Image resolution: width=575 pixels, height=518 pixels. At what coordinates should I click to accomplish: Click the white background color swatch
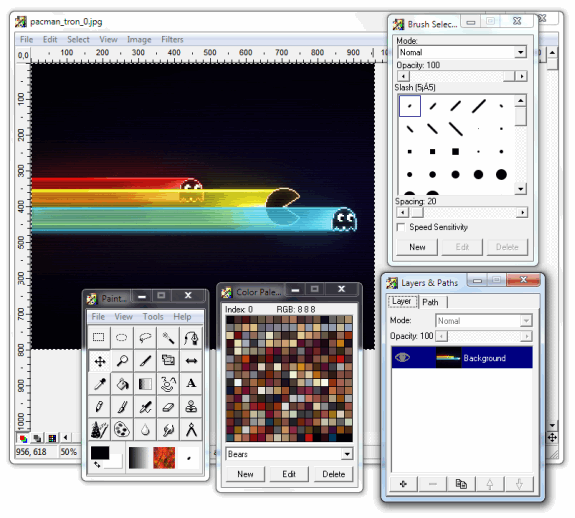(116, 463)
